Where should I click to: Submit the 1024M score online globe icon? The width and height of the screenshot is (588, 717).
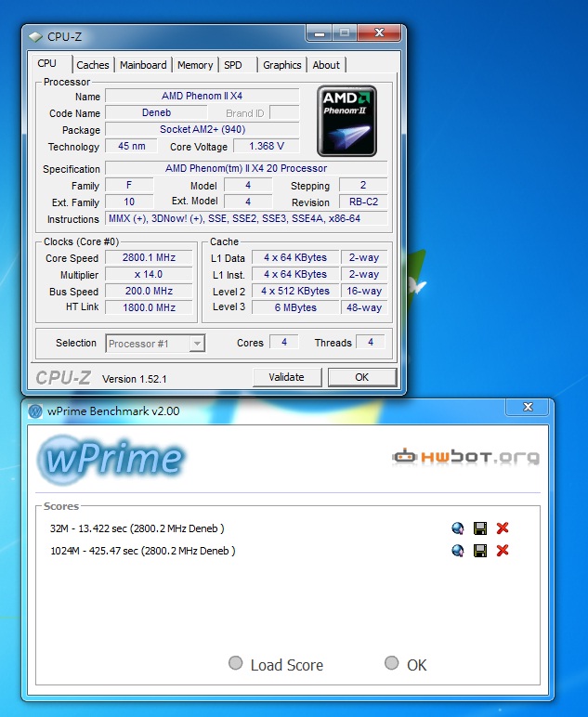click(x=457, y=550)
